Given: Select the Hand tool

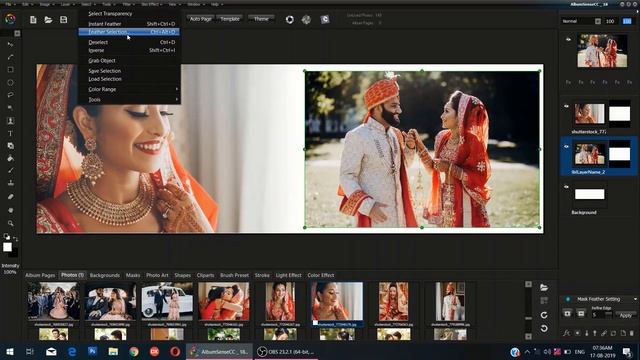Looking at the screenshot, I should (x=11, y=210).
